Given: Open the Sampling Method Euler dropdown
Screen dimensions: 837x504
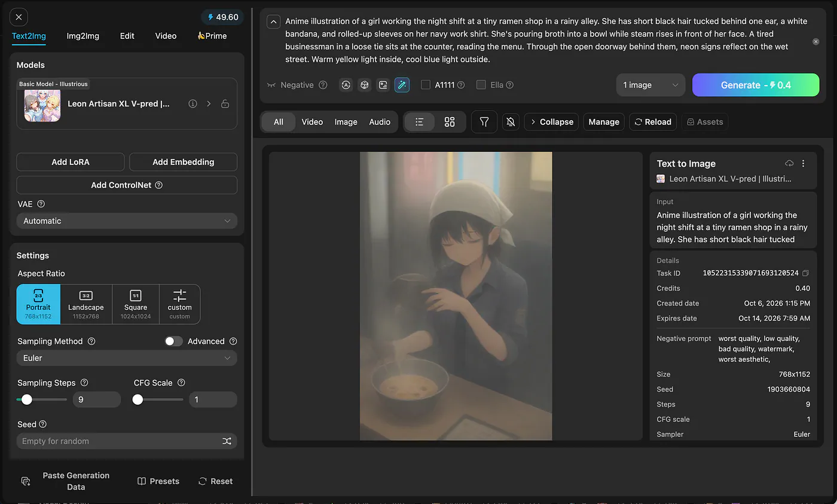Looking at the screenshot, I should tap(127, 358).
